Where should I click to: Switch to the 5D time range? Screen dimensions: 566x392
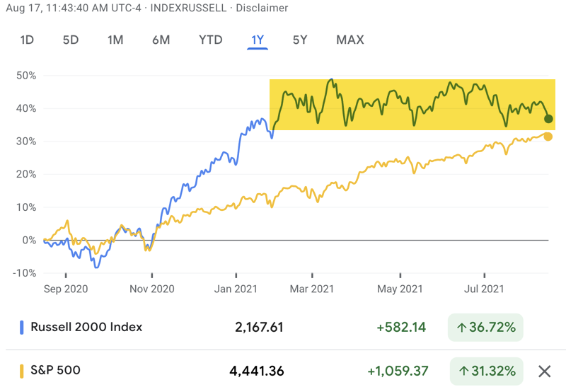(x=71, y=40)
